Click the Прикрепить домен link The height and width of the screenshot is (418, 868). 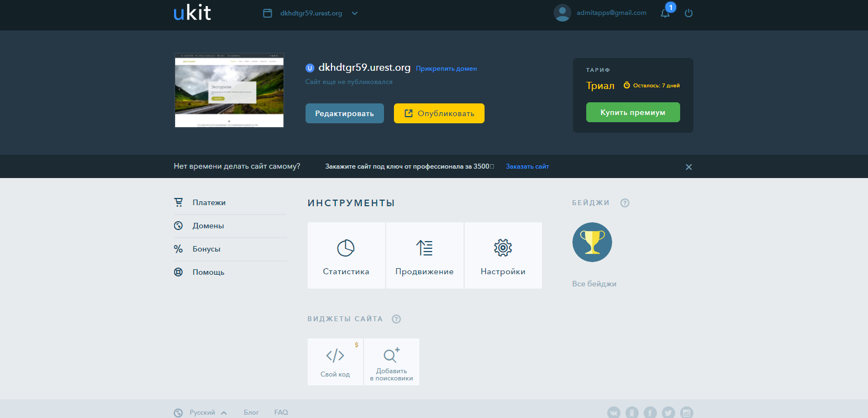pos(446,69)
